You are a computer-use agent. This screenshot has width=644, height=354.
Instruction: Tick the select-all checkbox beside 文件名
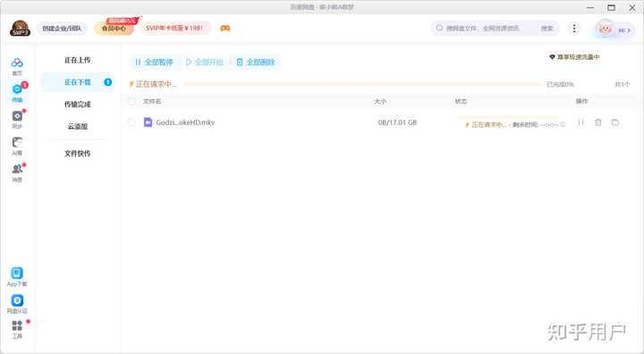click(131, 101)
